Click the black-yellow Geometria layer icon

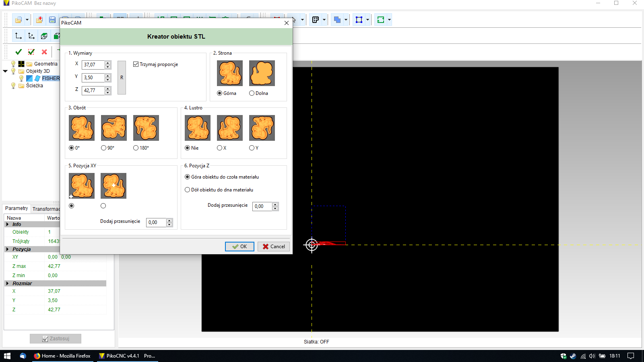tap(21, 64)
